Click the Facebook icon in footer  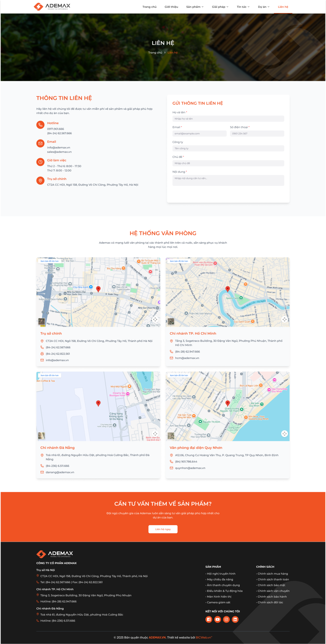pyautogui.click(x=209, y=619)
